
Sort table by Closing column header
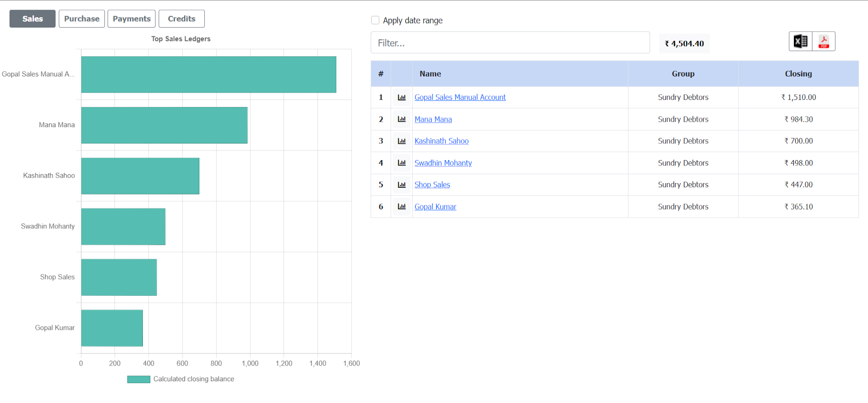click(x=798, y=74)
